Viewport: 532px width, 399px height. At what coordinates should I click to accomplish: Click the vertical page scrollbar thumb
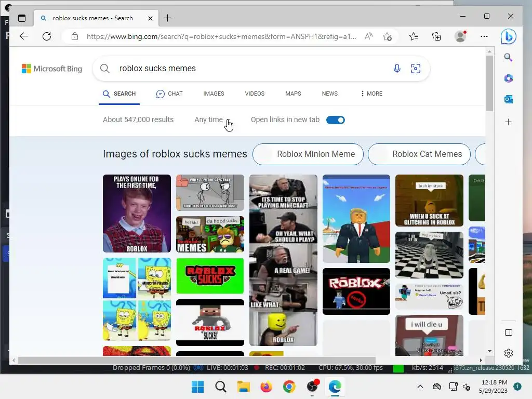tap(489, 83)
